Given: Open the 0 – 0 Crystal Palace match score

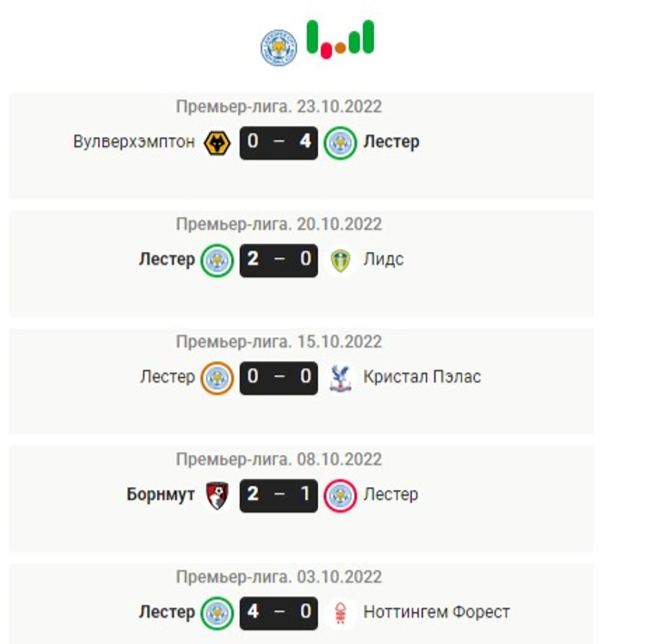Looking at the screenshot, I should pyautogui.click(x=279, y=378).
